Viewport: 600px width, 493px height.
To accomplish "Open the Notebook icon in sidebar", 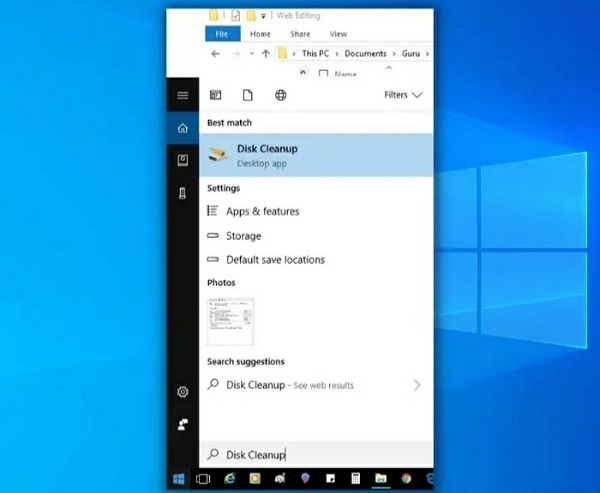I will pos(183,160).
